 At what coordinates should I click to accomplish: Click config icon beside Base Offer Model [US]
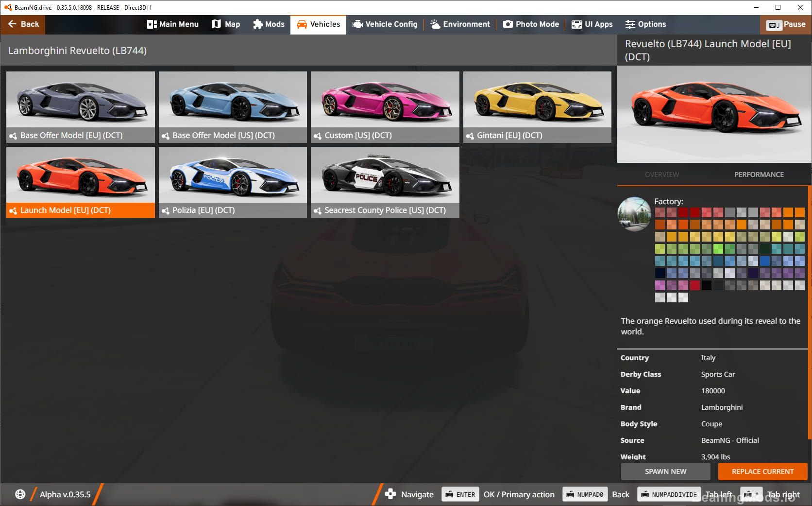[166, 136]
